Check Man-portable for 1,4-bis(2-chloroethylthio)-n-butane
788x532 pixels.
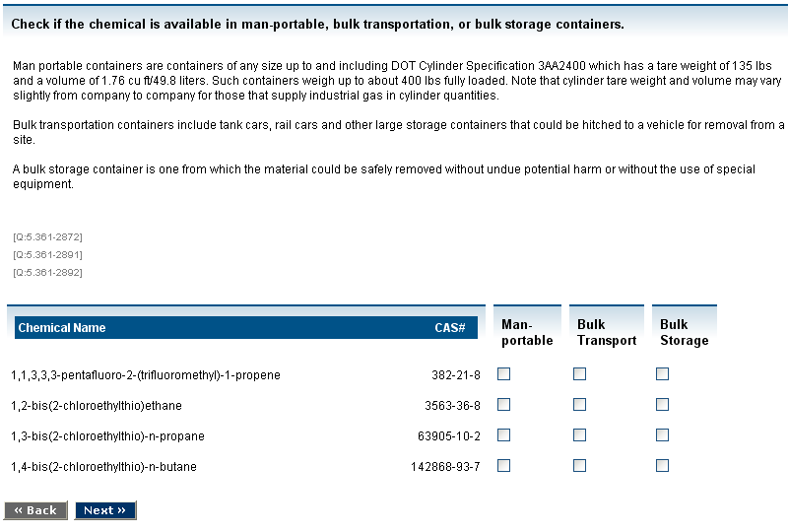click(503, 466)
